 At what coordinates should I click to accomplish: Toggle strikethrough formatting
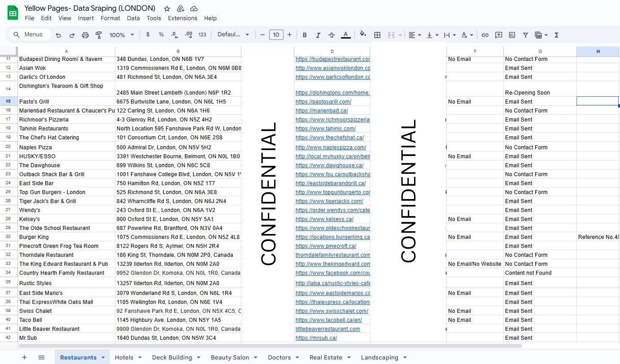point(332,35)
